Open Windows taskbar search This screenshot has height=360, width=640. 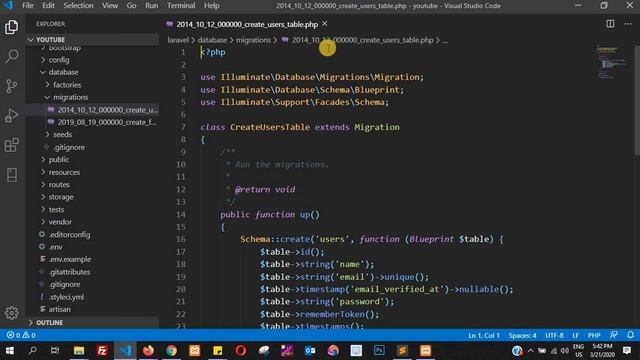click(x=32, y=350)
